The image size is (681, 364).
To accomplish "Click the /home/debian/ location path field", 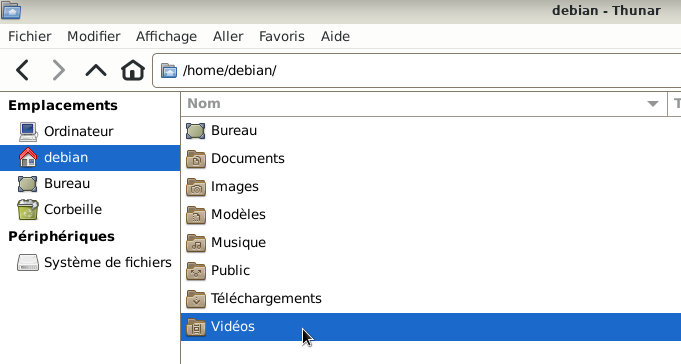I will click(x=417, y=70).
